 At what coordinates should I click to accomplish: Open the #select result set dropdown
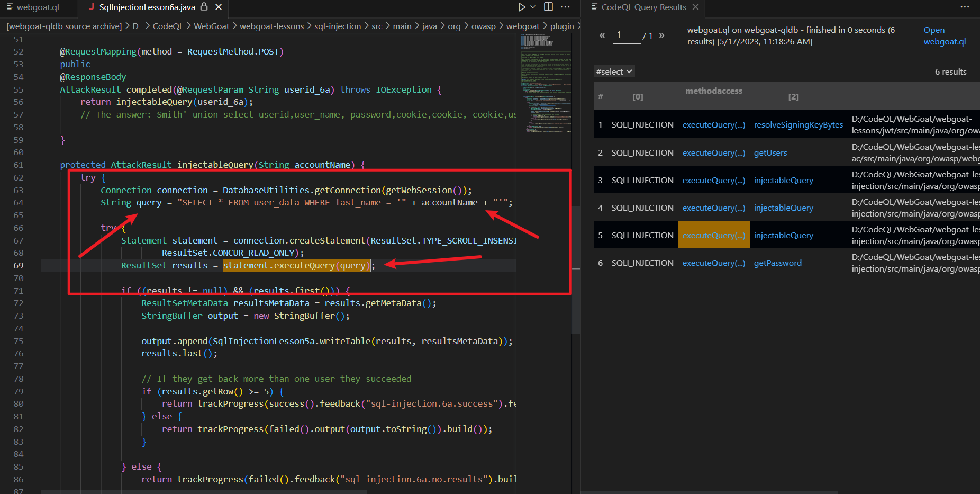614,71
